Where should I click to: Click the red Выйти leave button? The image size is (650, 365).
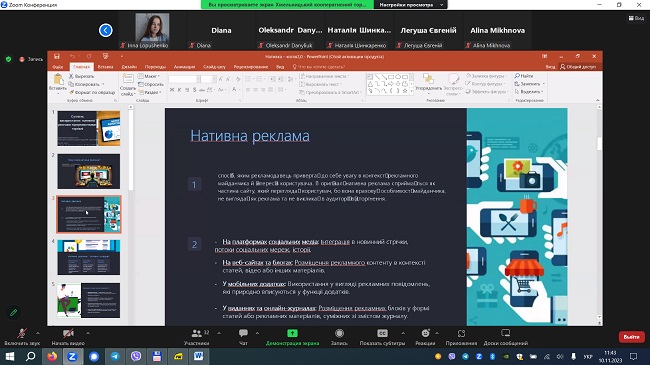(x=631, y=337)
